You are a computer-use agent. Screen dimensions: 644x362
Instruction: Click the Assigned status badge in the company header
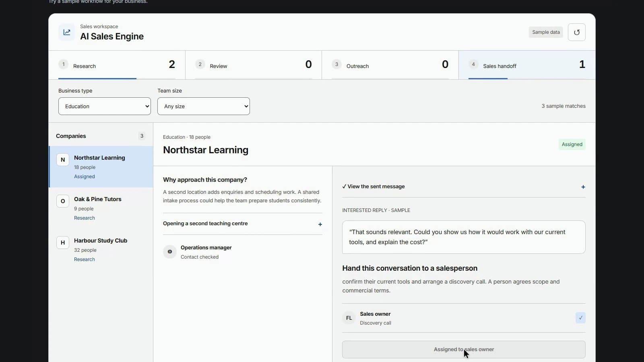[572, 144]
